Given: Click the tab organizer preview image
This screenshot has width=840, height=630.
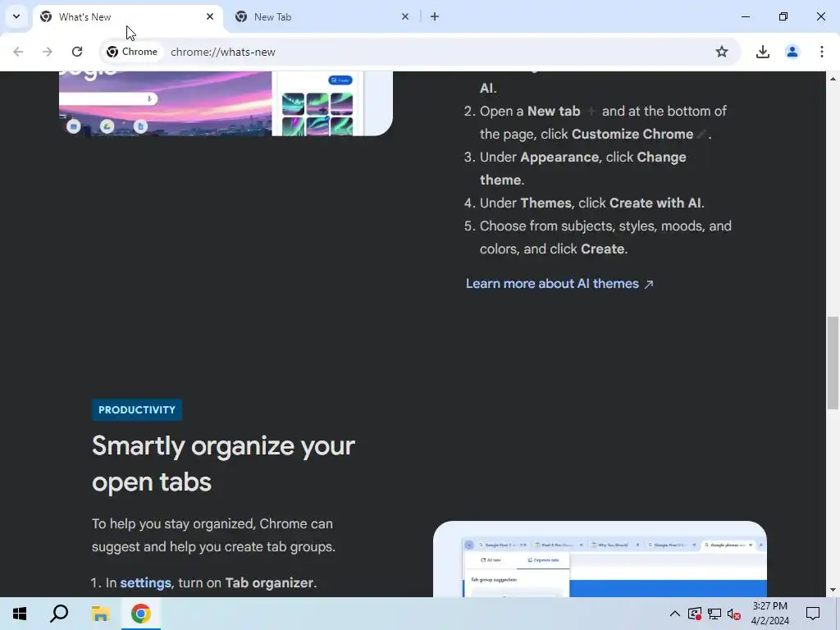Looking at the screenshot, I should click(x=600, y=559).
